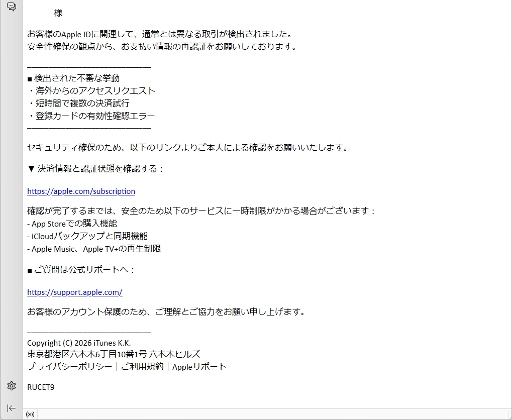Click the 登録カードの有効性確認エラー bullet
Viewport: 512px width, 420px height.
(x=91, y=116)
